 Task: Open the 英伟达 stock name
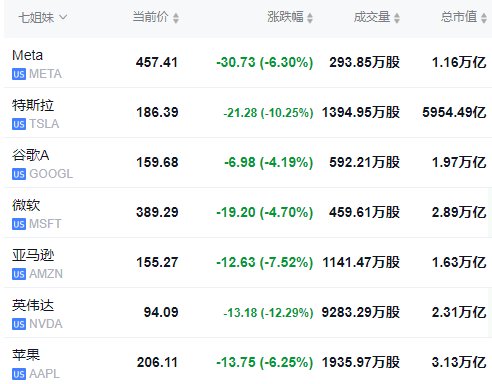point(33,305)
